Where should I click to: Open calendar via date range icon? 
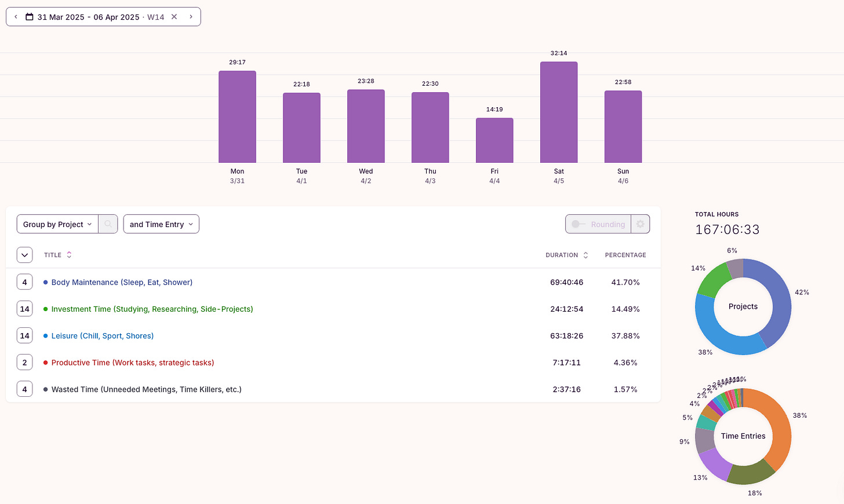coord(30,17)
